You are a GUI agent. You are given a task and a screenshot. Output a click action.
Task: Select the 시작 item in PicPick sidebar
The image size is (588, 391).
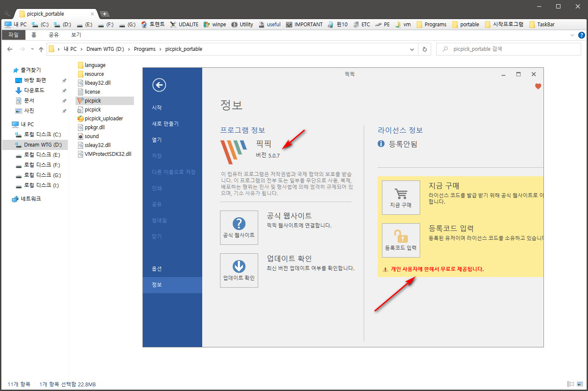(173, 108)
